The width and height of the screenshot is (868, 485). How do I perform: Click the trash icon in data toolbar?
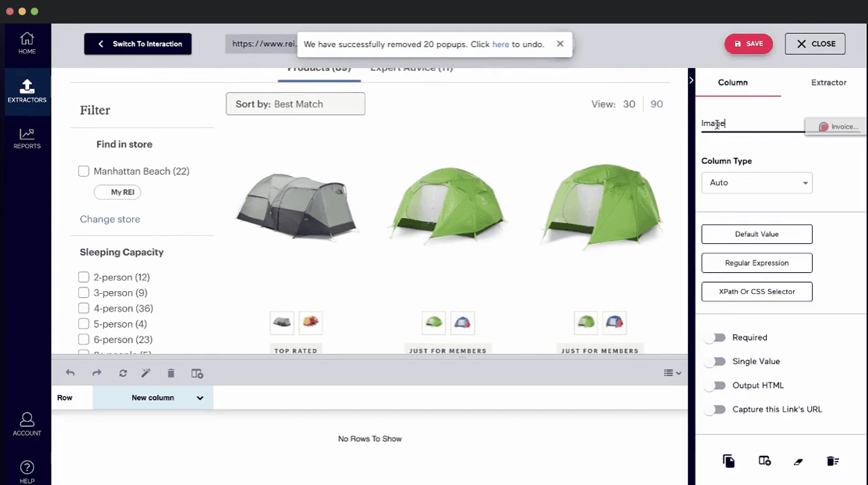click(x=171, y=373)
